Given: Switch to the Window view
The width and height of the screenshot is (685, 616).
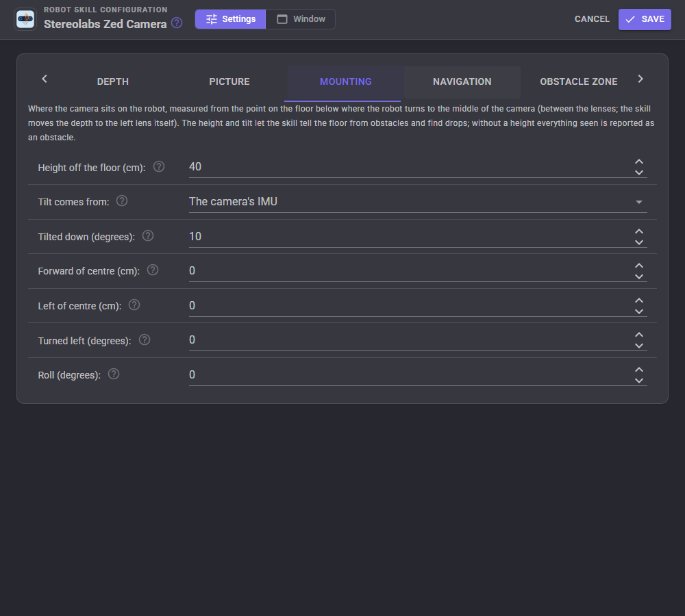Looking at the screenshot, I should pos(301,19).
